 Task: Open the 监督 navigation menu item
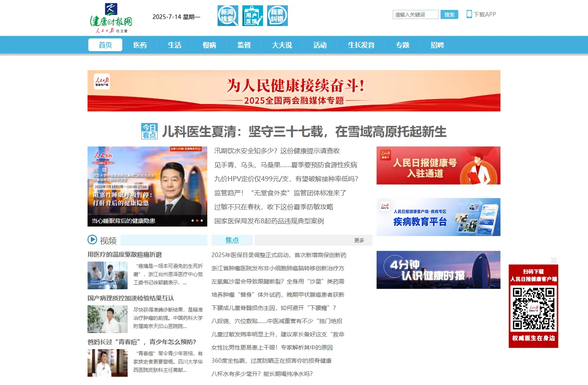244,45
